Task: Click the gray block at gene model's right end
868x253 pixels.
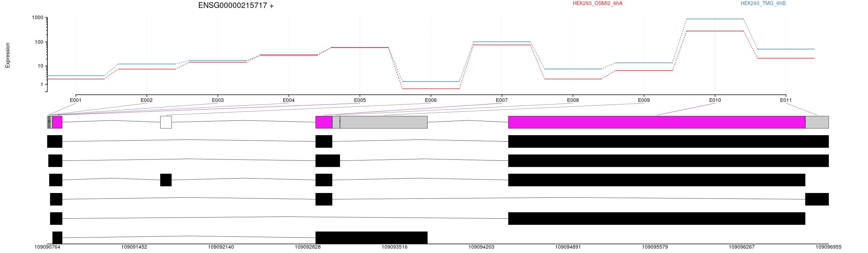Action: click(817, 122)
